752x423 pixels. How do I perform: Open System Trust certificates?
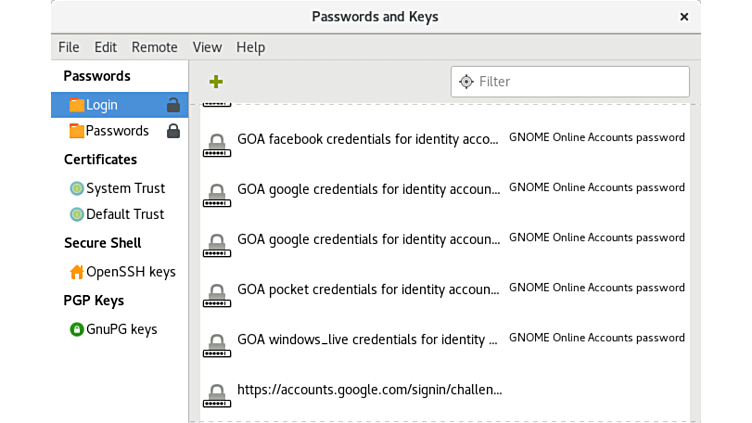pos(124,188)
